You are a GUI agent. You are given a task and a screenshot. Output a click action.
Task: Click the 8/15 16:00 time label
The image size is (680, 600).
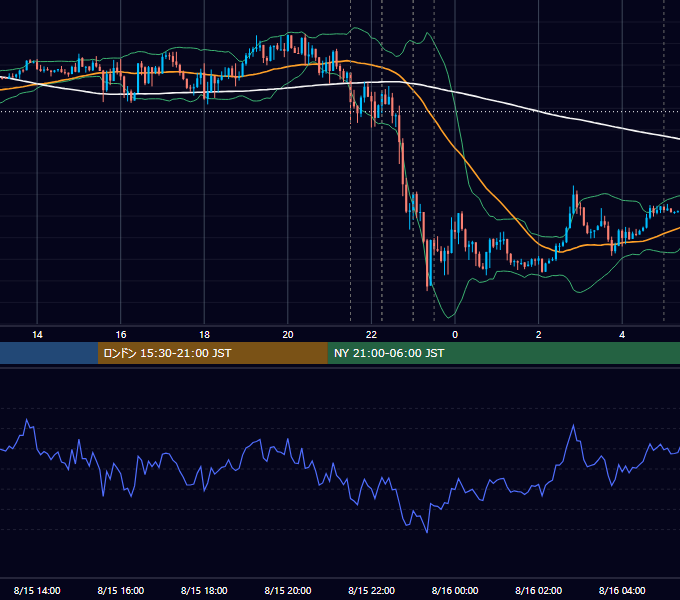click(121, 590)
